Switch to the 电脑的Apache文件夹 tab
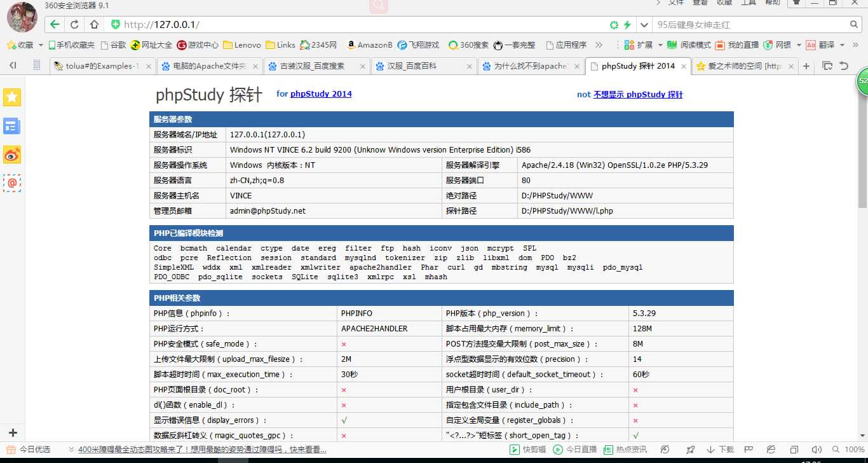 point(210,66)
